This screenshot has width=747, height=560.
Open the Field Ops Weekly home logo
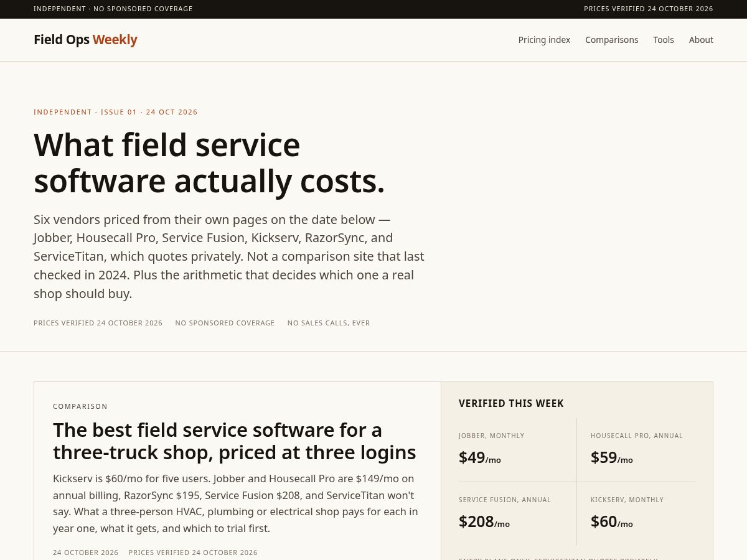[85, 40]
